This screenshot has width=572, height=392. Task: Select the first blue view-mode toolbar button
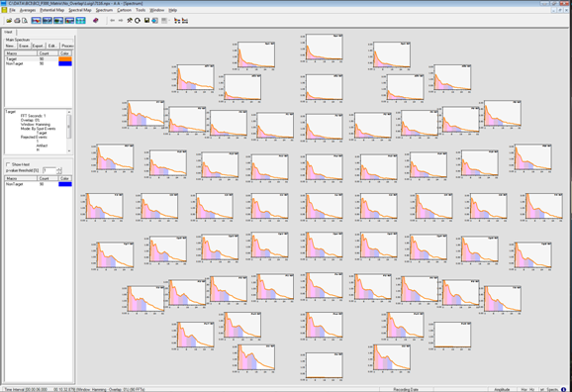pyautogui.click(x=36, y=21)
